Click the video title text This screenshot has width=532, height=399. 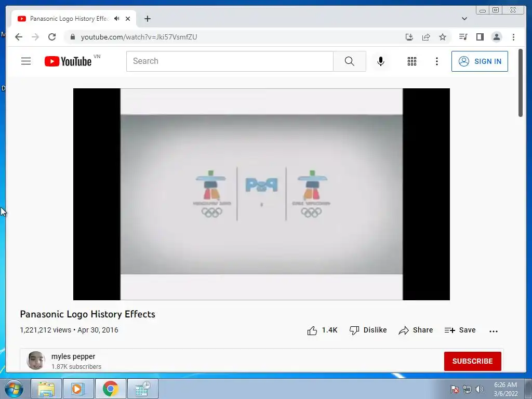coord(87,314)
